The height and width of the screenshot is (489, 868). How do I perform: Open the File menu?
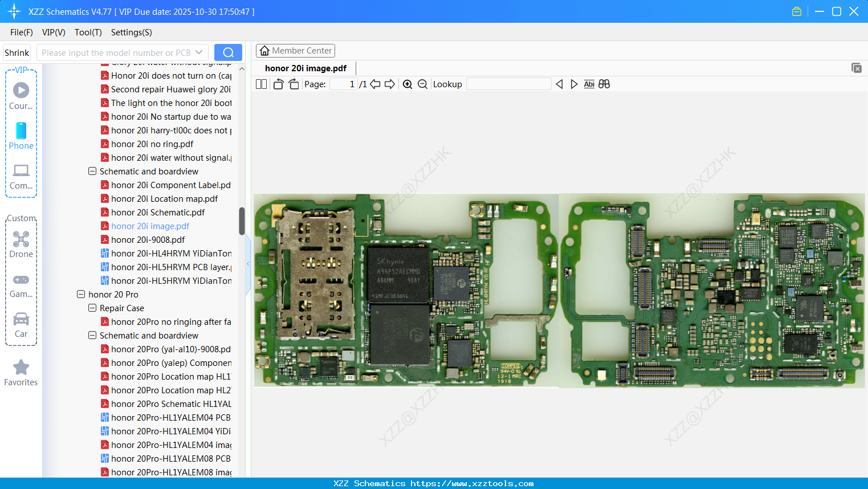[22, 32]
